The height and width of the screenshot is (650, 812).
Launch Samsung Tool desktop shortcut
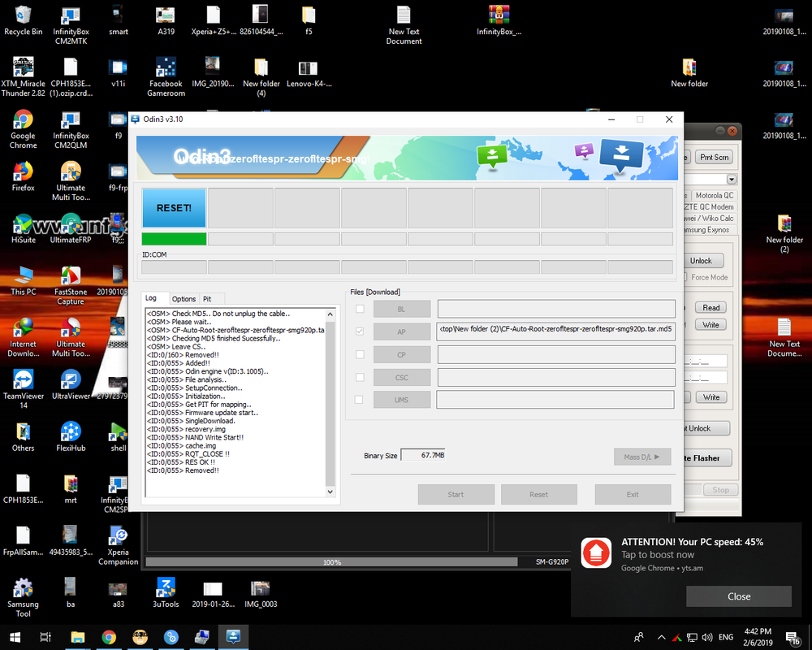point(24,597)
